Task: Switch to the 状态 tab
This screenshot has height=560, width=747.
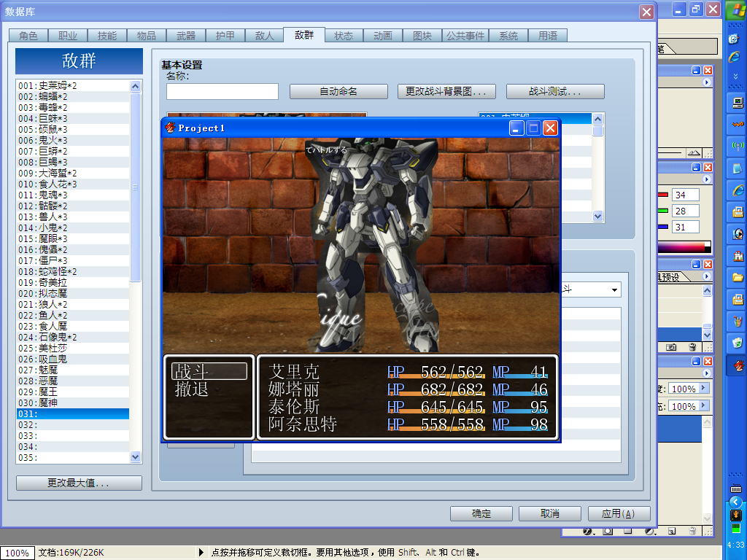Action: pos(344,36)
